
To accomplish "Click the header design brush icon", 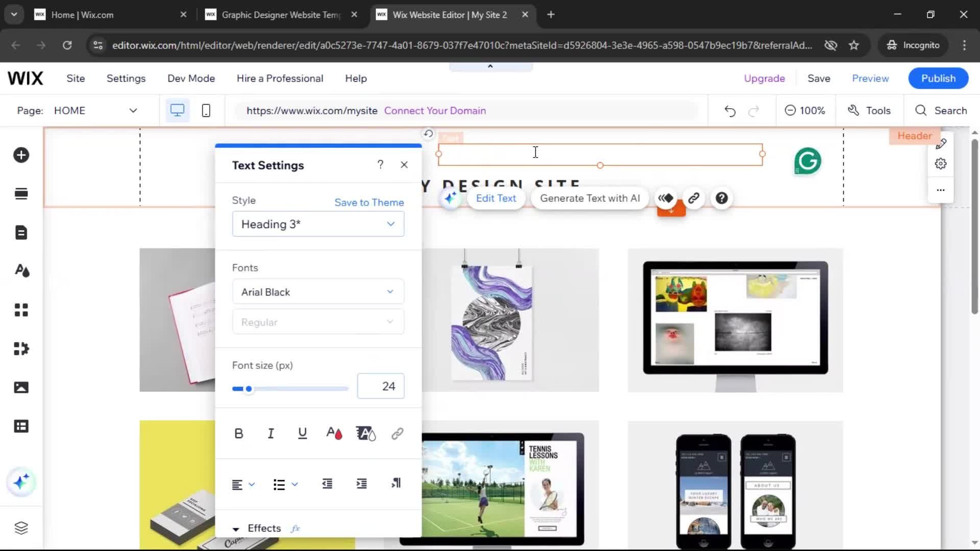I will [941, 144].
